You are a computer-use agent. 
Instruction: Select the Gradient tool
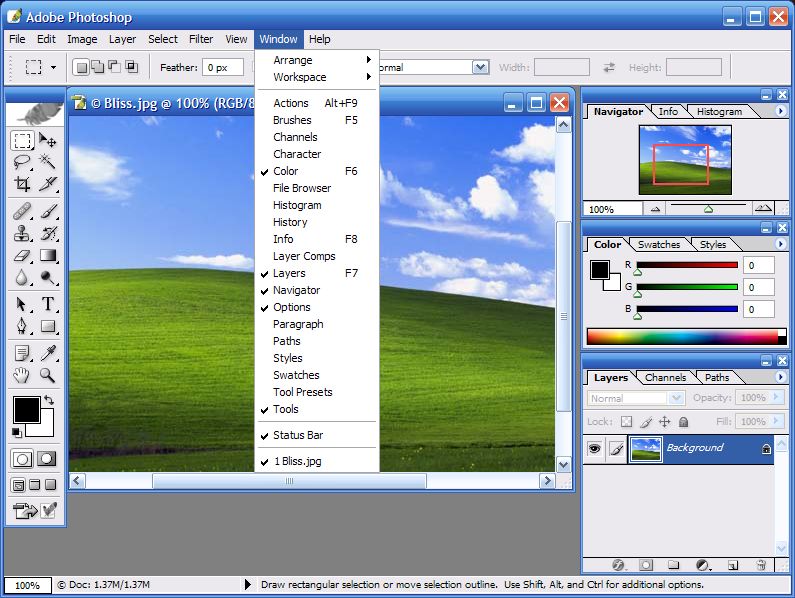pos(48,255)
